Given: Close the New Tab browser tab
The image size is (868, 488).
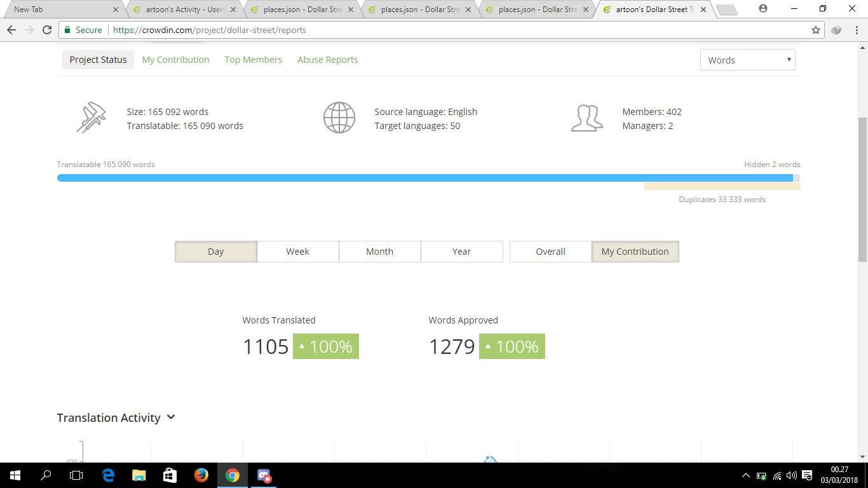Looking at the screenshot, I should tap(115, 10).
